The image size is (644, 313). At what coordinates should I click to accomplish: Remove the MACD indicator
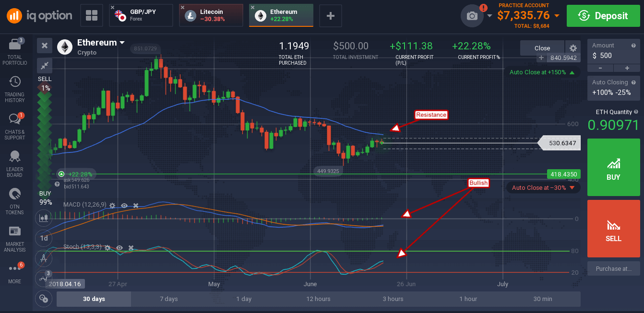point(136,205)
